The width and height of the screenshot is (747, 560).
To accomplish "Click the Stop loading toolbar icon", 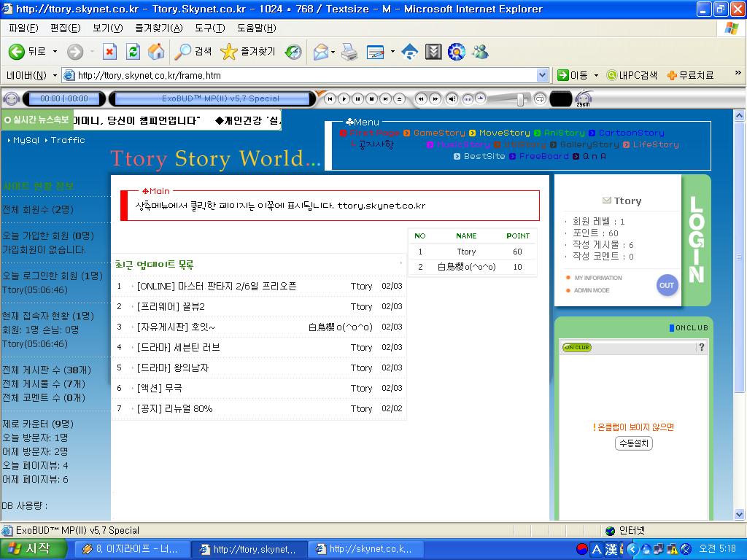I will click(x=109, y=52).
